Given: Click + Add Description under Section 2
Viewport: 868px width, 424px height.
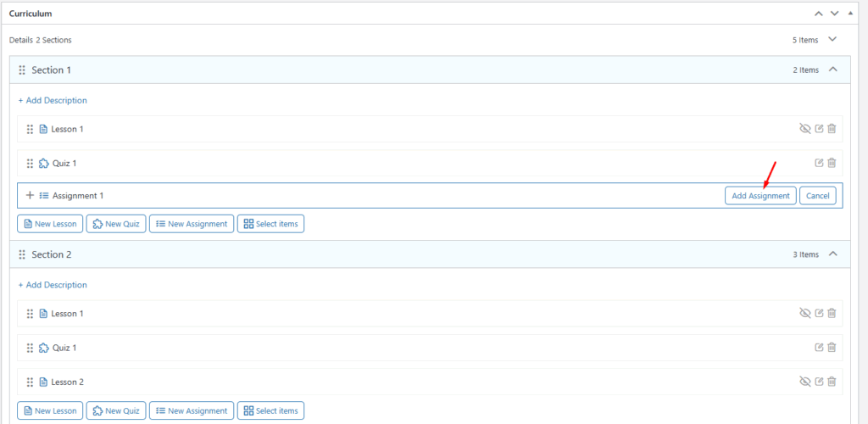Looking at the screenshot, I should 53,285.
